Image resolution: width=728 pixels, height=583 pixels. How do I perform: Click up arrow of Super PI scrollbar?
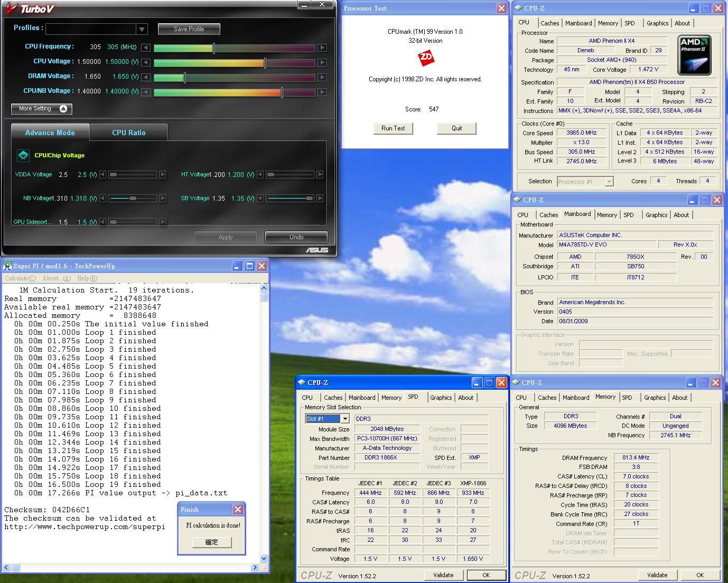coord(264,288)
